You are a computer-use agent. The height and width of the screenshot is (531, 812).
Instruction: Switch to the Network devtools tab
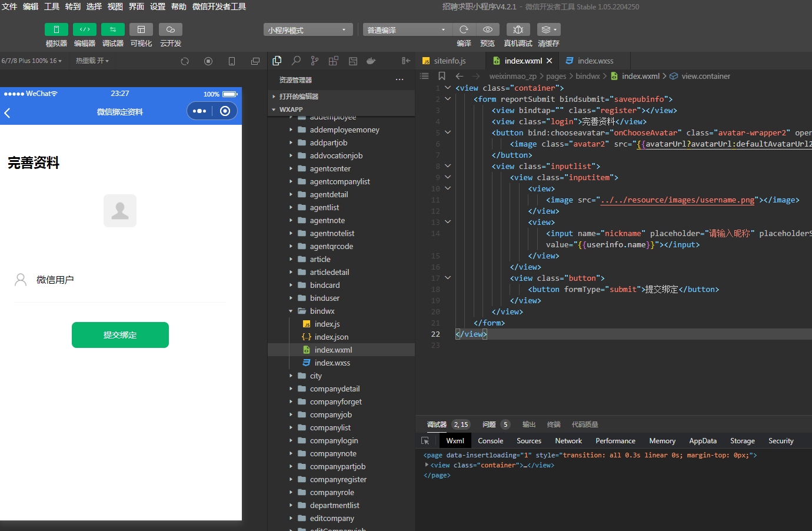[568, 441]
